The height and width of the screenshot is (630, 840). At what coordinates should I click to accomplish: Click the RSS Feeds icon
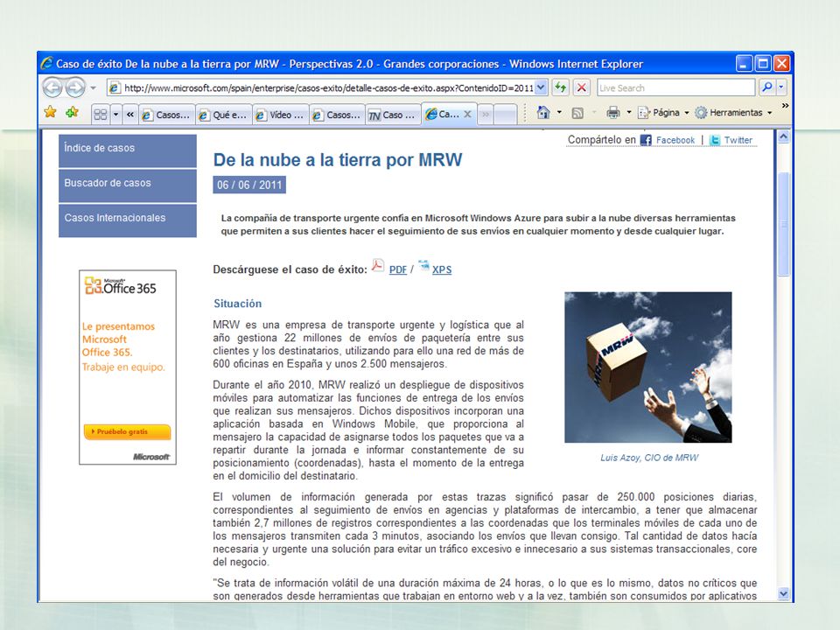577,113
